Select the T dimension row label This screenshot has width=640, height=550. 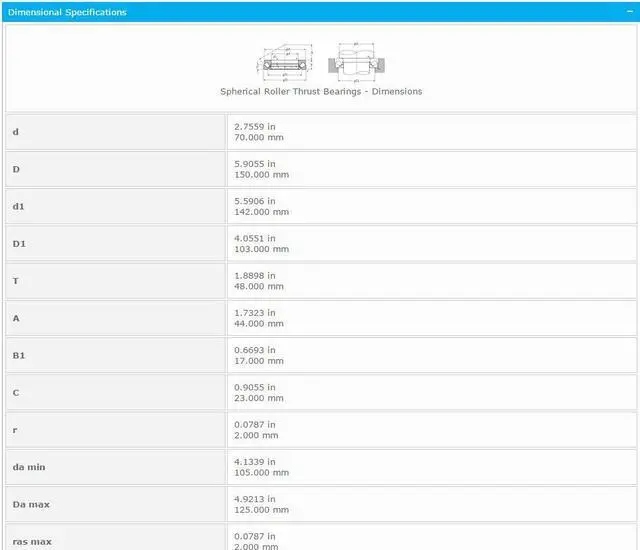15,281
